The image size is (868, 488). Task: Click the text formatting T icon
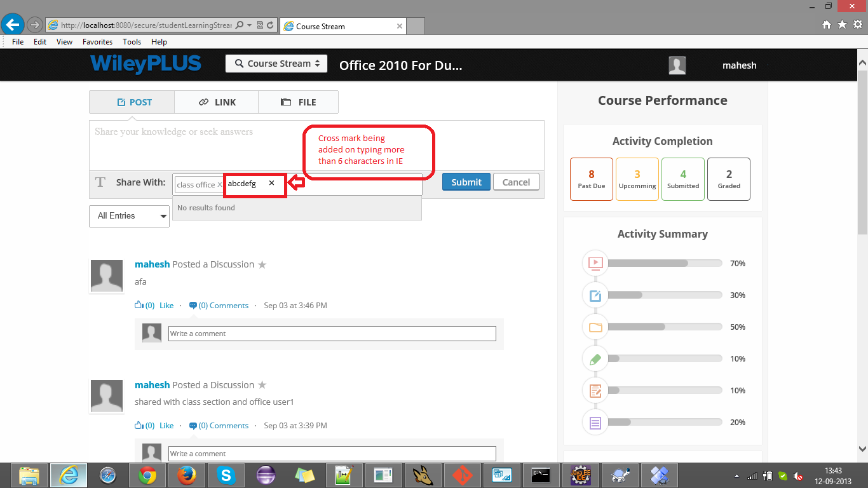pos(100,182)
